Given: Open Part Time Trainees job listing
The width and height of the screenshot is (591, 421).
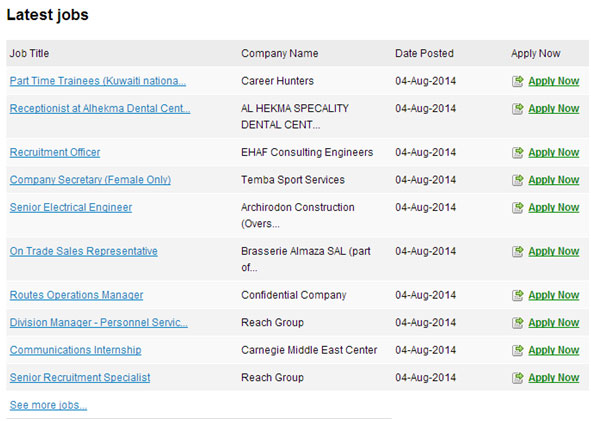Looking at the screenshot, I should click(x=98, y=81).
